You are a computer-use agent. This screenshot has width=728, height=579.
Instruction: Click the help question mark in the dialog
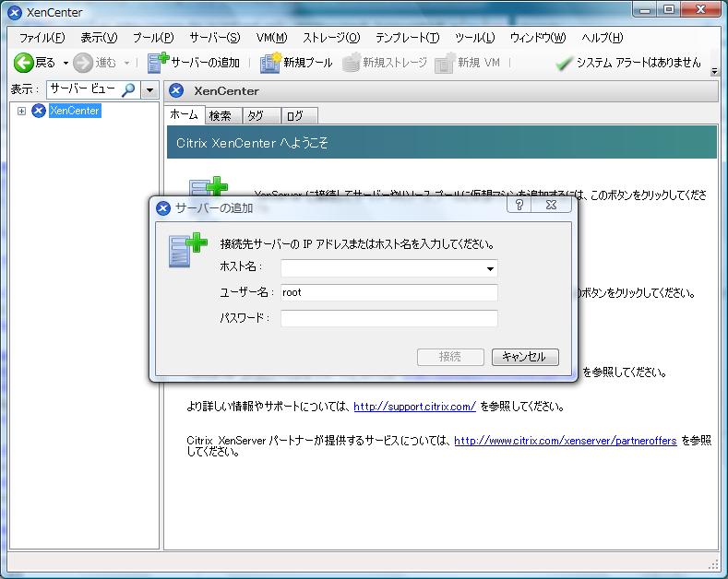[x=519, y=204]
